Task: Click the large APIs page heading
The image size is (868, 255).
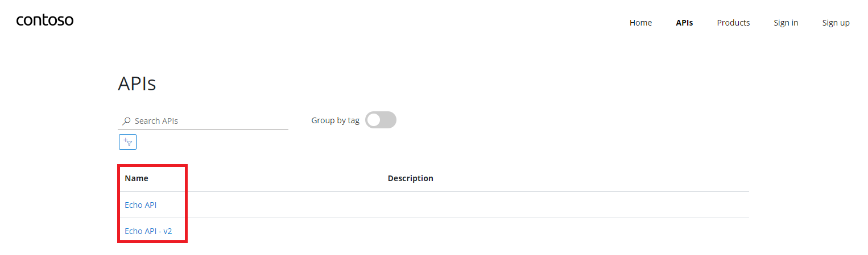Action: click(x=137, y=83)
